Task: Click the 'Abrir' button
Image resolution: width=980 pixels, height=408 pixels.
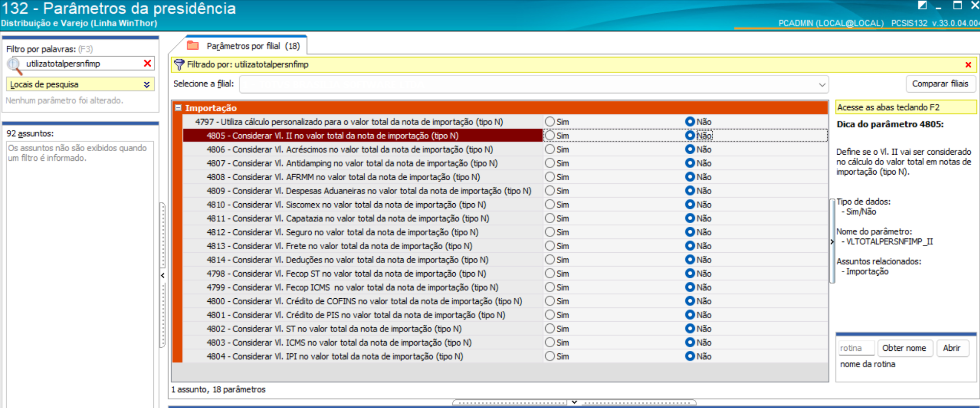Action: 951,348
